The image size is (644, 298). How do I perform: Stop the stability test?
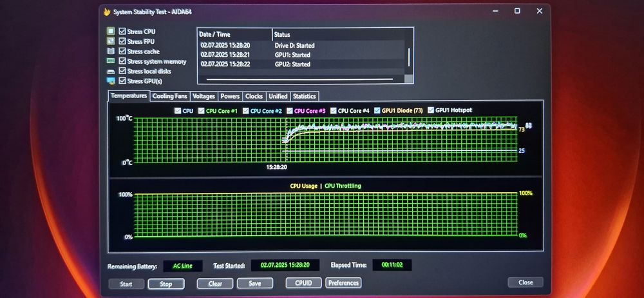click(166, 284)
